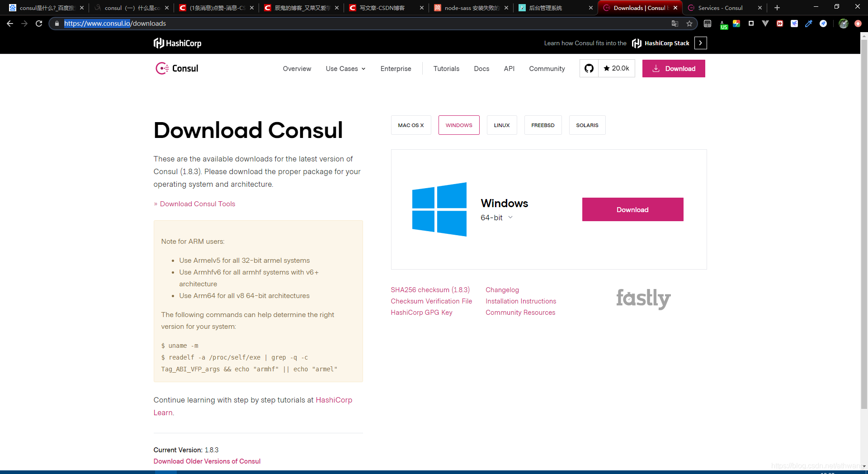The image size is (868, 474).
Task: Select the MAC OS X platform tab
Action: coord(411,125)
